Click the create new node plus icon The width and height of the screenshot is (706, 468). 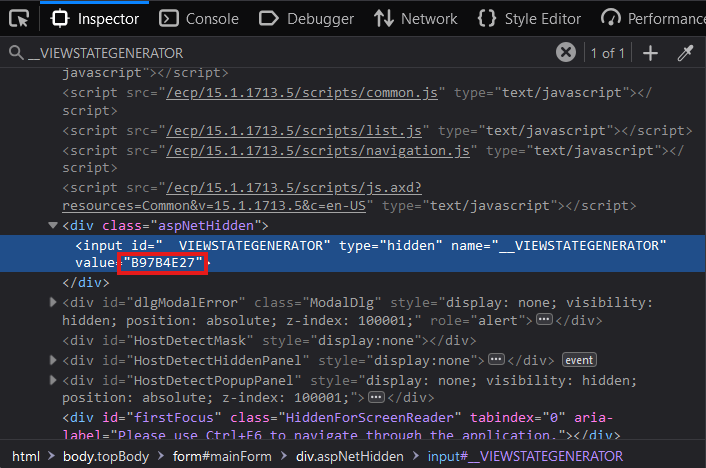point(651,53)
